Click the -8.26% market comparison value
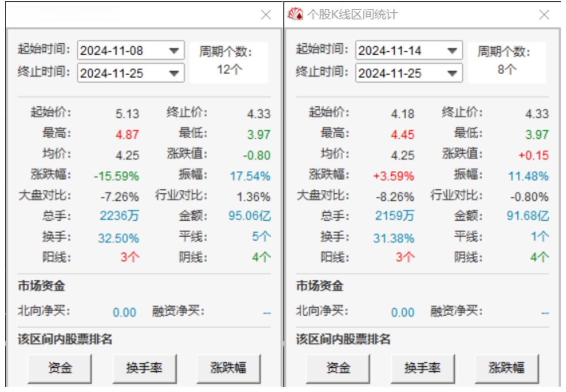Image resolution: width=566 pixels, height=392 pixels. click(395, 197)
